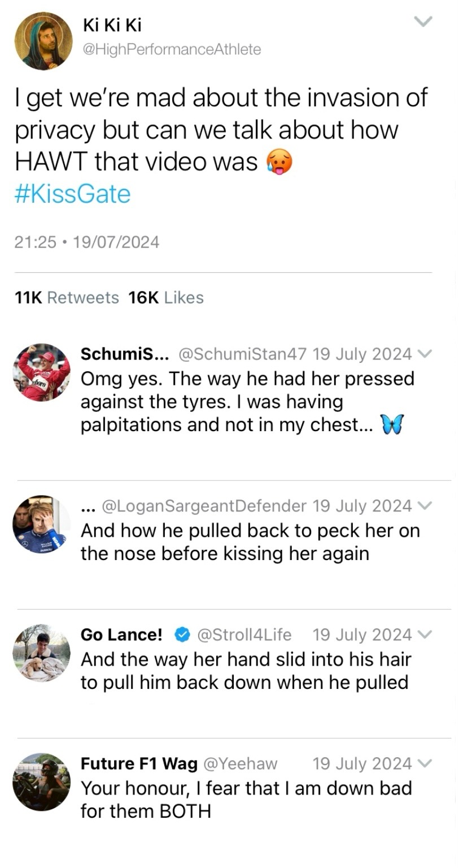
Task: Open Ki Ki Ki's profile picture
Action: click(43, 41)
